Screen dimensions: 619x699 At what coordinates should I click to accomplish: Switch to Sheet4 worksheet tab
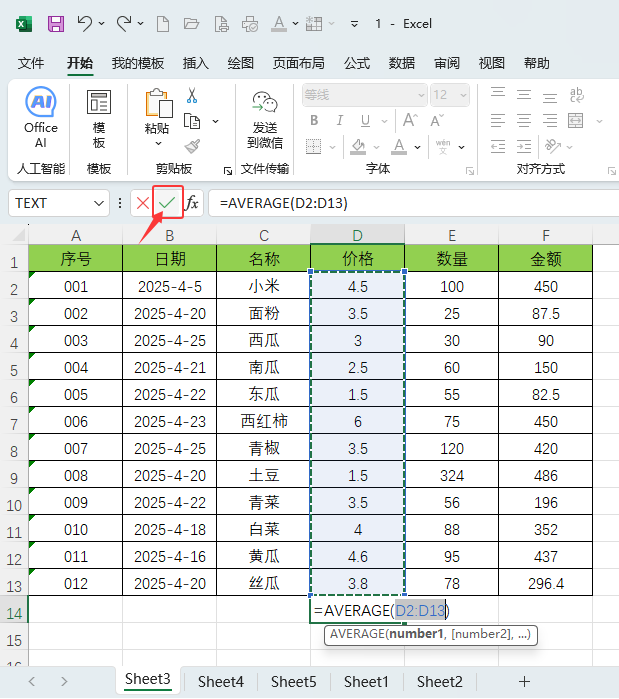tap(221, 682)
